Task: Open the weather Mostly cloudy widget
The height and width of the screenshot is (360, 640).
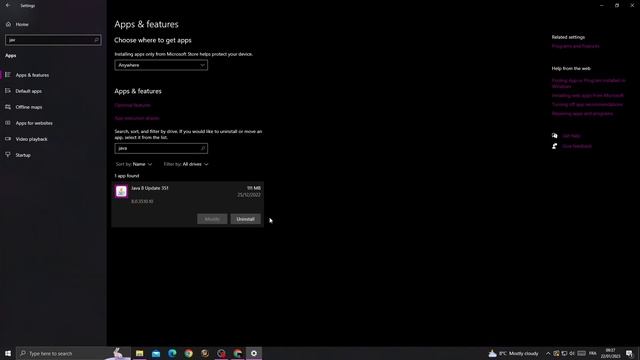Action: pyautogui.click(x=513, y=353)
